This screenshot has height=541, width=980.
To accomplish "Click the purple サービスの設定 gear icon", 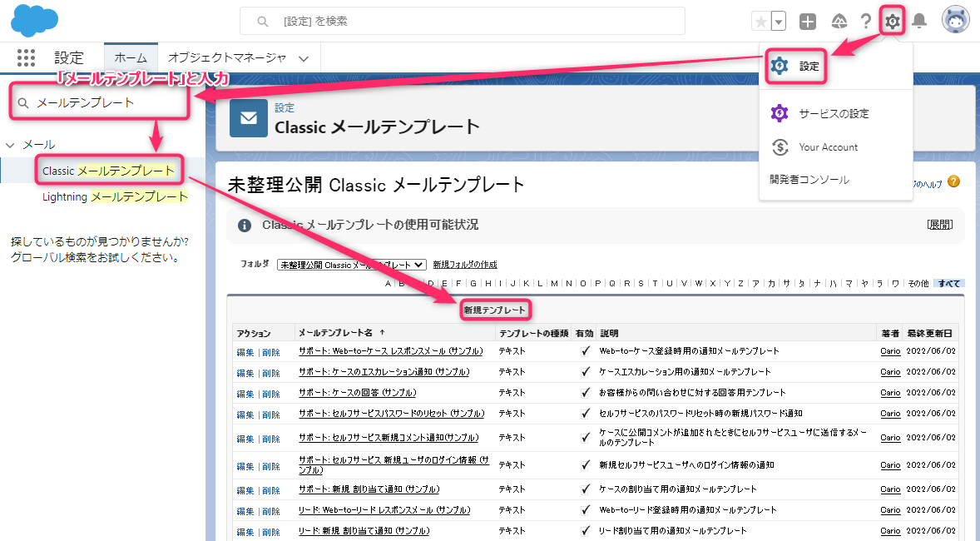I will 780,113.
